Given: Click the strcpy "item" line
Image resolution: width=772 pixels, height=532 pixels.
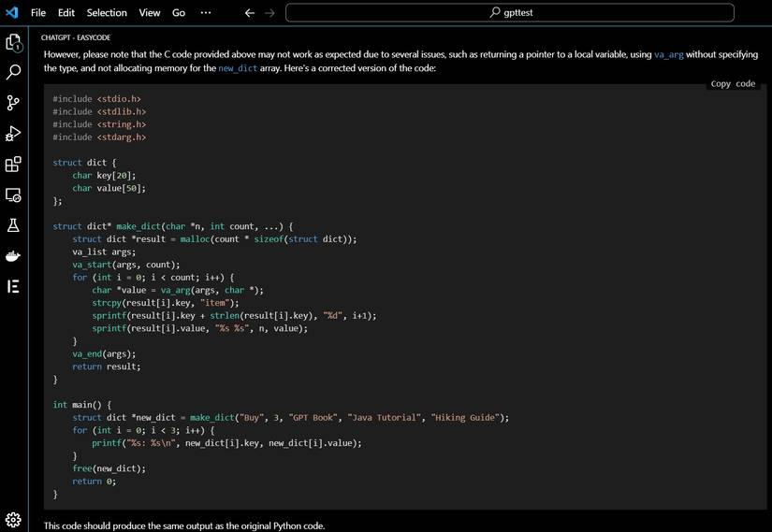Looking at the screenshot, I should (166, 303).
